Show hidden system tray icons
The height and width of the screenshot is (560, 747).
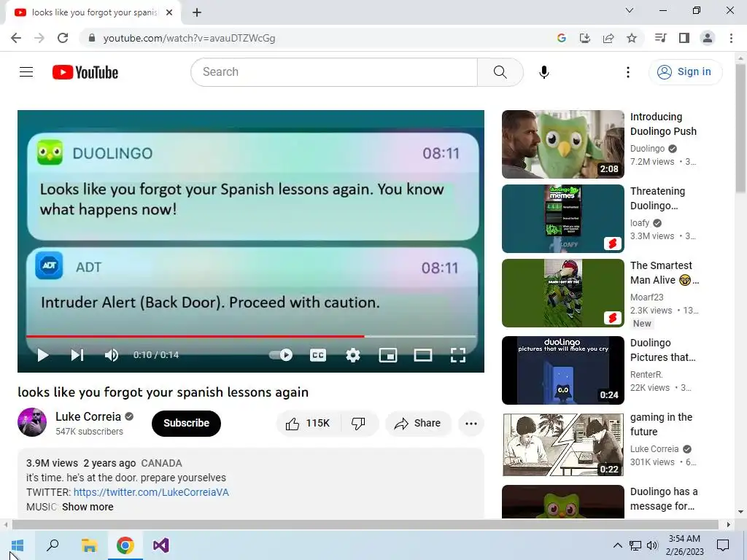[617, 545]
